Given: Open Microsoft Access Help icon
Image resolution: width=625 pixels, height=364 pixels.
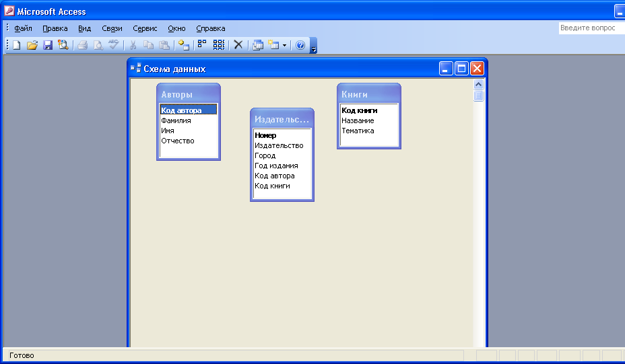Looking at the screenshot, I should tap(300, 45).
